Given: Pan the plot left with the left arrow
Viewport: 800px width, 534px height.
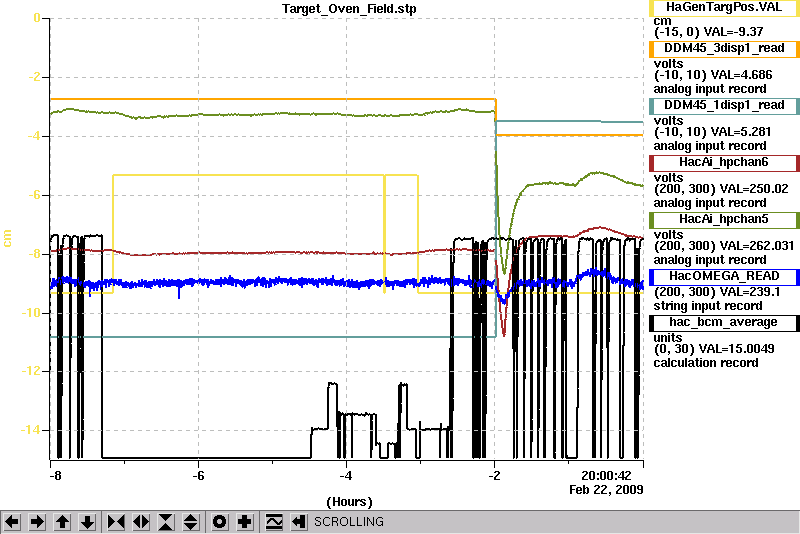Looking at the screenshot, I should pyautogui.click(x=12, y=522).
